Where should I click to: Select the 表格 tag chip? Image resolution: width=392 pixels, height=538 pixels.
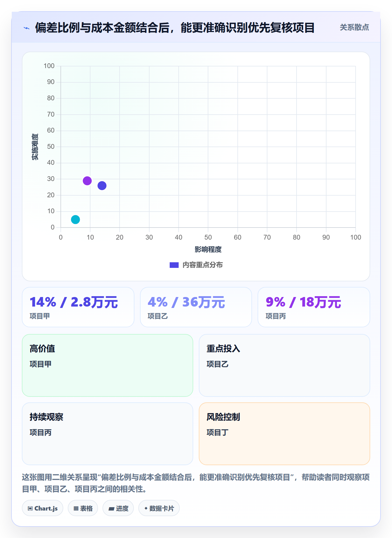coord(83,508)
